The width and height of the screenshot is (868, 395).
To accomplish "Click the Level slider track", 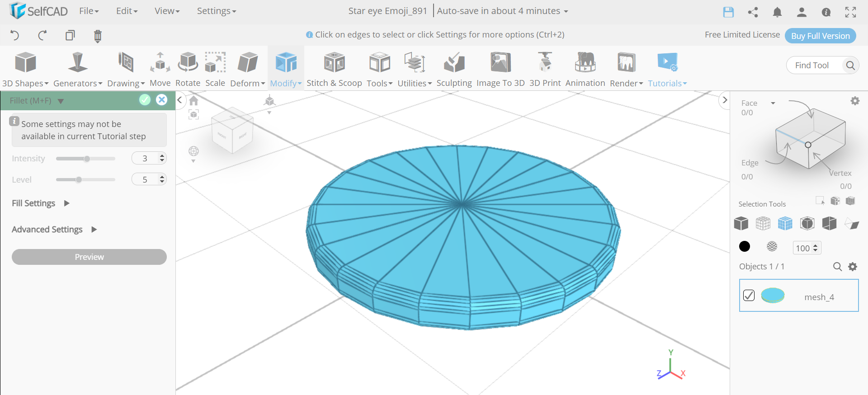I will [85, 180].
